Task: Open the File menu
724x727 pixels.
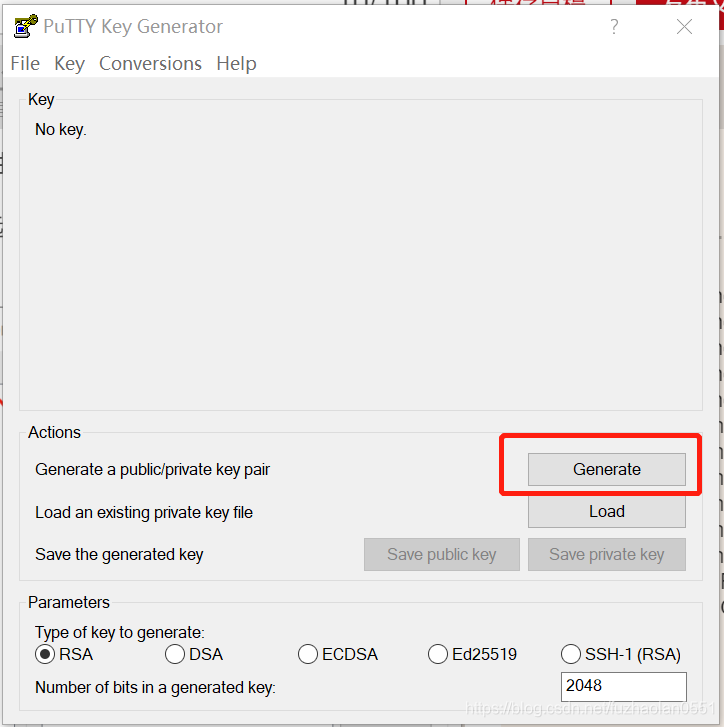Action: point(25,64)
